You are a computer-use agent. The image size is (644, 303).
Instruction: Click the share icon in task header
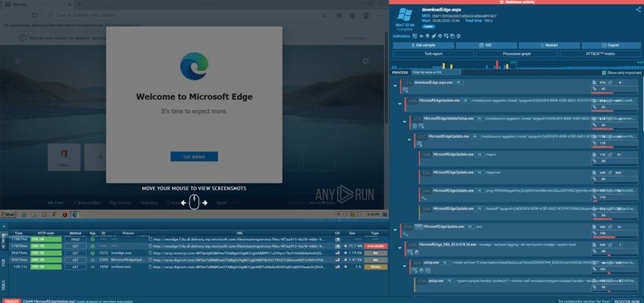pos(638,9)
